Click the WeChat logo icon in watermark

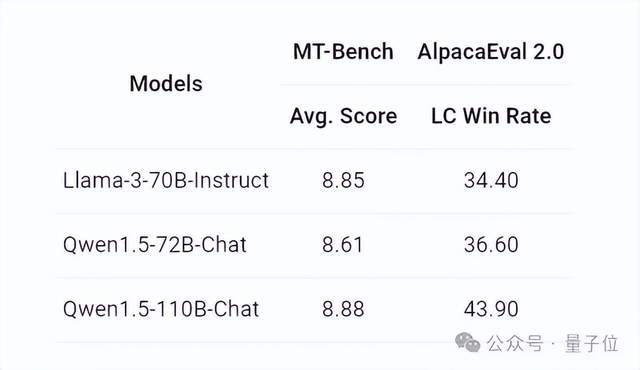click(x=467, y=342)
